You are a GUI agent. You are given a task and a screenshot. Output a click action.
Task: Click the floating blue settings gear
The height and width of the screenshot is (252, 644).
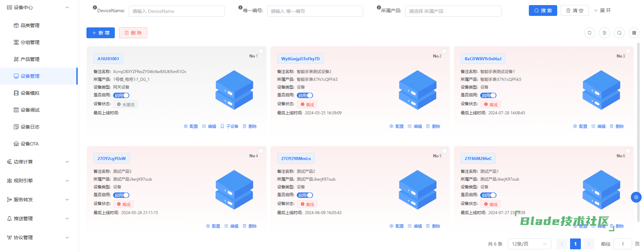click(x=636, y=197)
